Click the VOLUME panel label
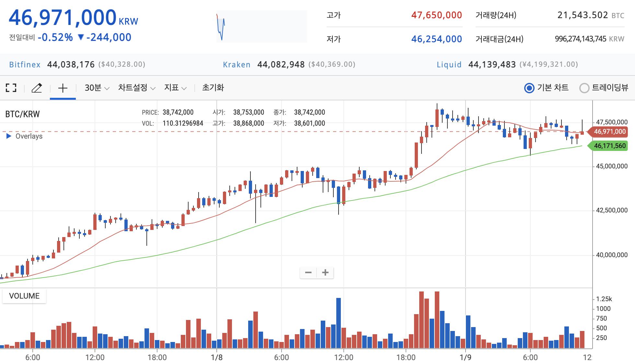The height and width of the screenshot is (364, 635). click(x=24, y=296)
